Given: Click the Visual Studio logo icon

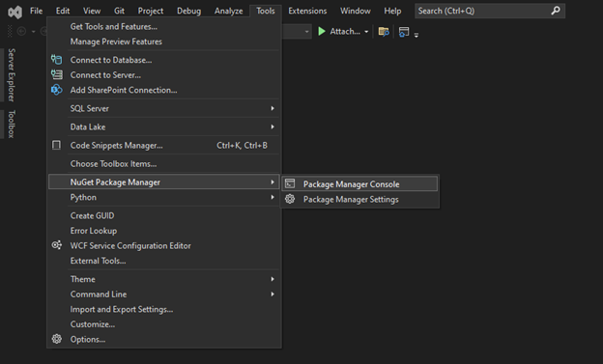Looking at the screenshot, I should [15, 12].
